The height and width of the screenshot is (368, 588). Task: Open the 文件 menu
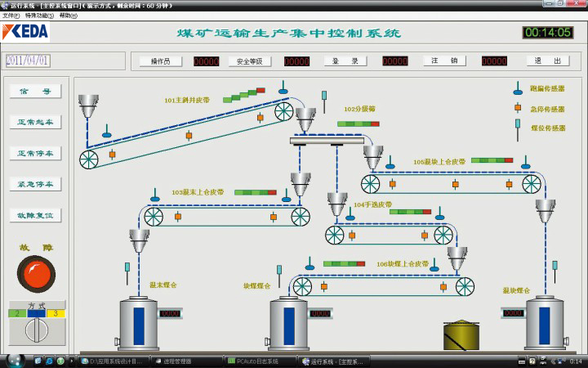pos(11,16)
